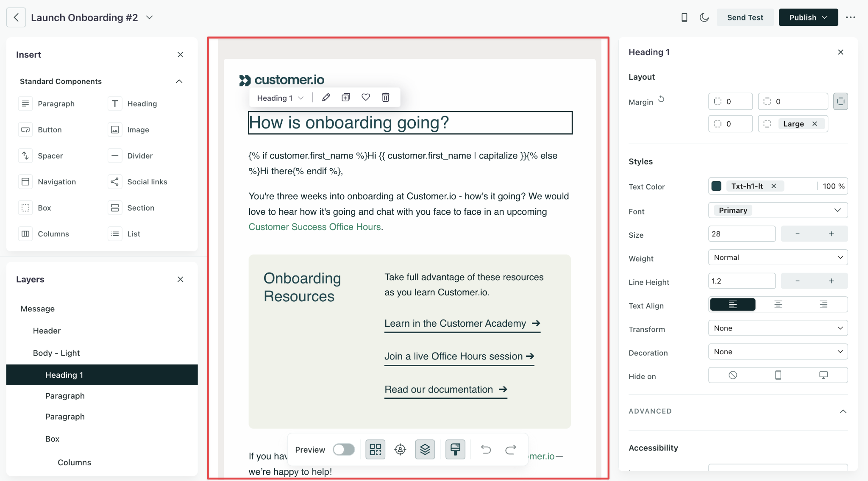868x481 pixels.
Task: Click Join a live Office Hours session link
Action: (459, 357)
